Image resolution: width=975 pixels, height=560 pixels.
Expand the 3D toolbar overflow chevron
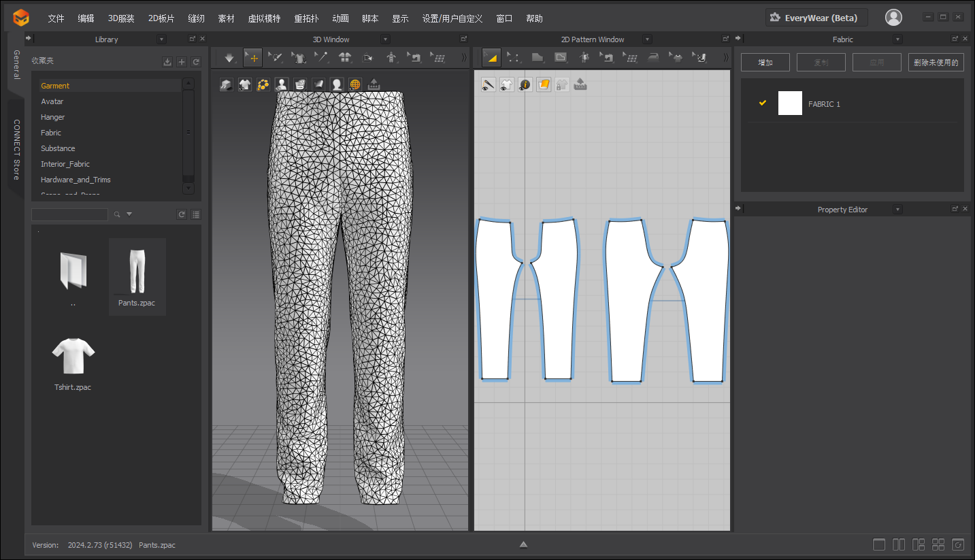pos(464,58)
